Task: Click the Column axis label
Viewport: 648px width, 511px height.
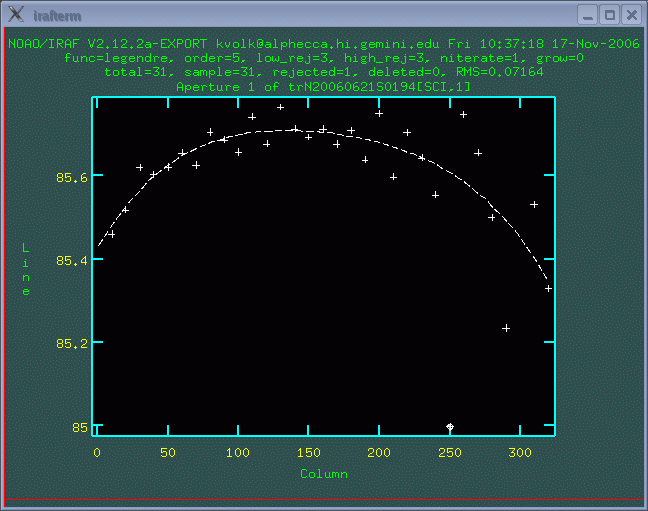Action: point(324,474)
